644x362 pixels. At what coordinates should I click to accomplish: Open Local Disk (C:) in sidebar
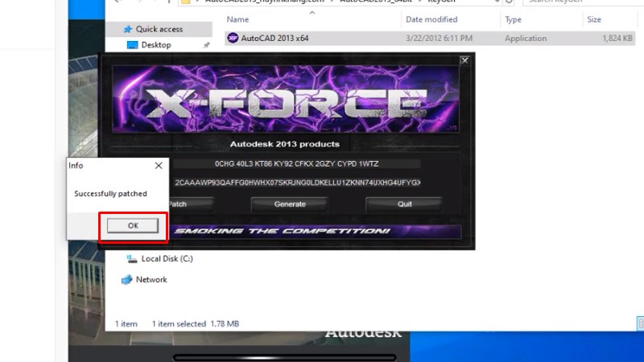click(x=167, y=259)
